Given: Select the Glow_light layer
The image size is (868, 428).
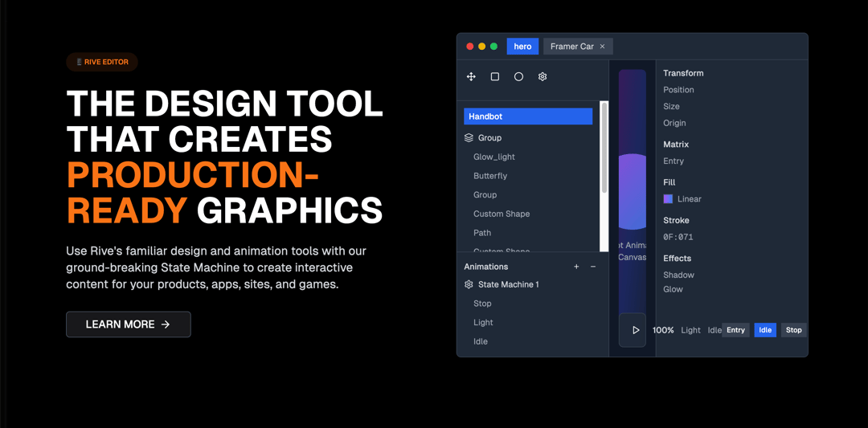Looking at the screenshot, I should pos(494,157).
